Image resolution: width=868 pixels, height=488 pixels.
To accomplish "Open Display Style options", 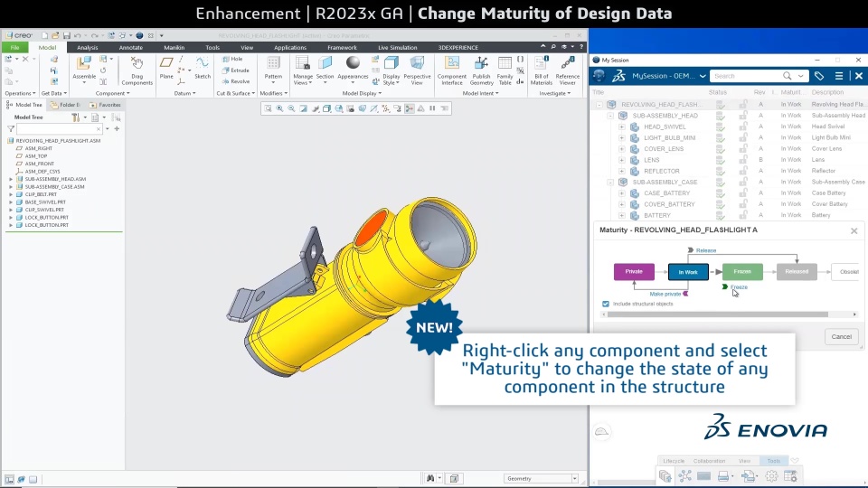I will coord(391,70).
